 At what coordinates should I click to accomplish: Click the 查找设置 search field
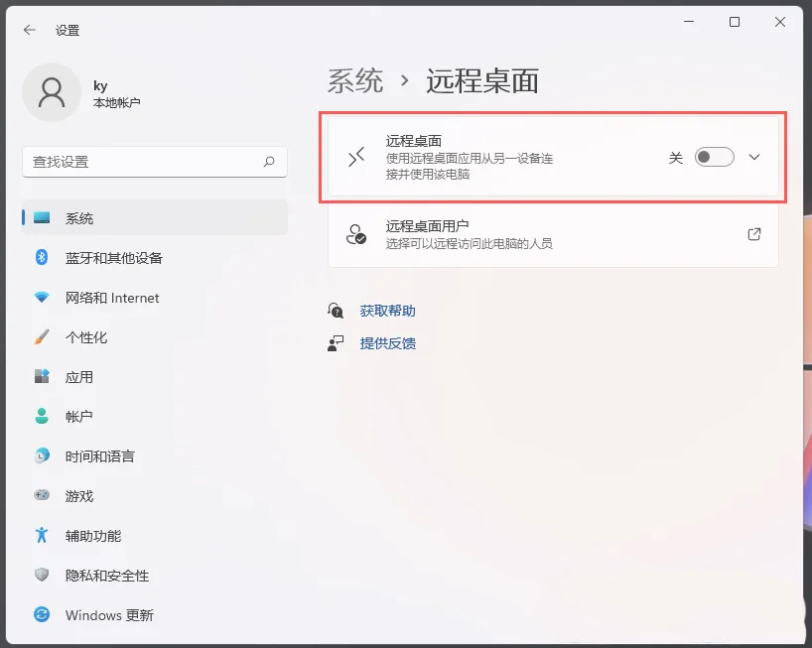pos(154,162)
